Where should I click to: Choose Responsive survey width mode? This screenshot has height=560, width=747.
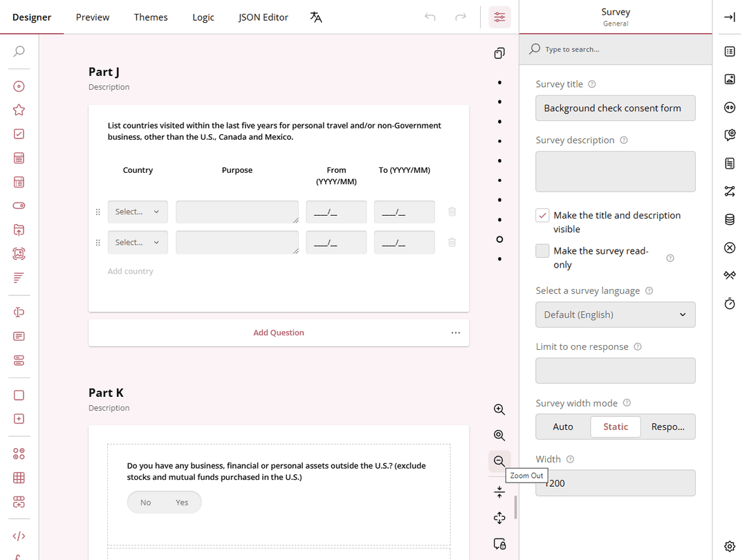668,427
